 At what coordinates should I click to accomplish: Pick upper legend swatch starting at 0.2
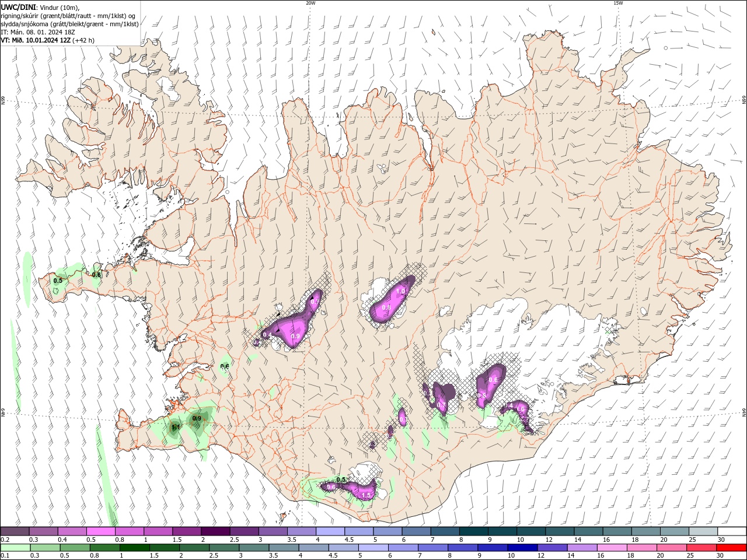tap(15, 531)
